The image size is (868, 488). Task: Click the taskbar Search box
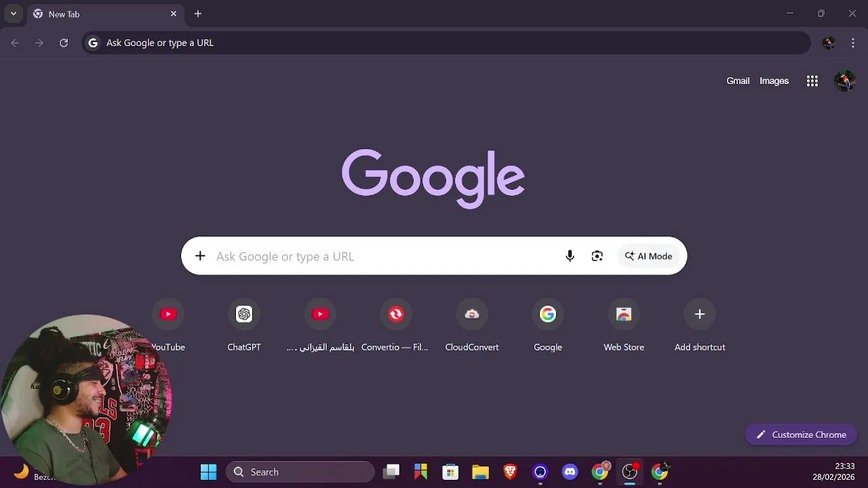[300, 472]
